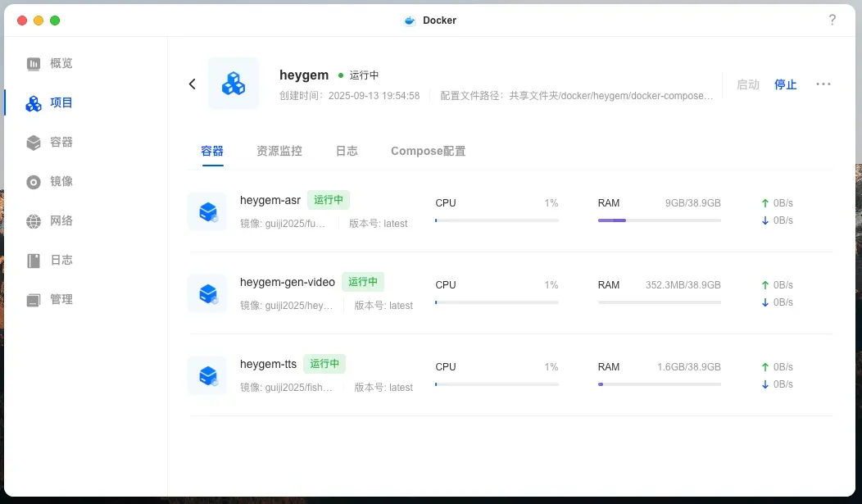This screenshot has height=504, width=862.
Task: Go to 网络 network globe icon
Action: pyautogui.click(x=34, y=221)
